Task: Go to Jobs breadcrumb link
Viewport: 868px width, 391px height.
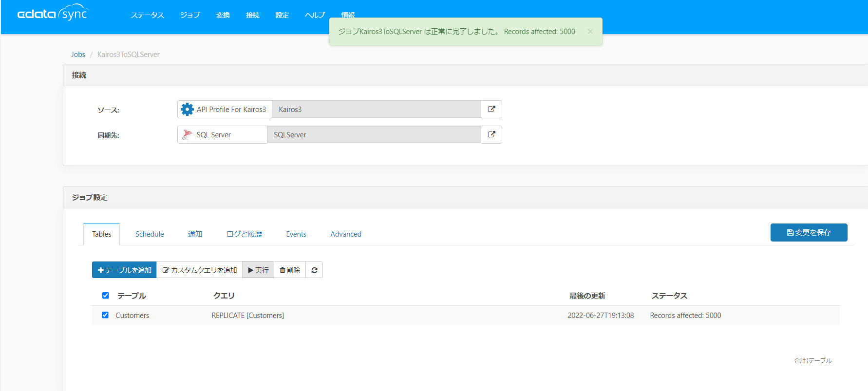Action: coord(78,55)
